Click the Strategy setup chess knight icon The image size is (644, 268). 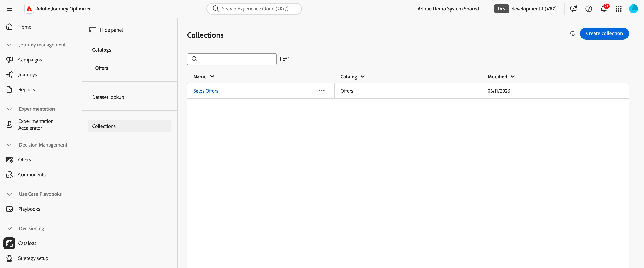(9, 258)
